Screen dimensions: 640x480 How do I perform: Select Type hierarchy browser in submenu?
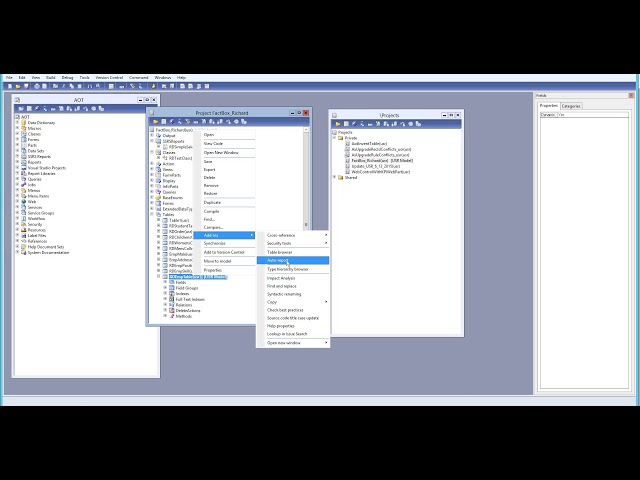point(293,269)
